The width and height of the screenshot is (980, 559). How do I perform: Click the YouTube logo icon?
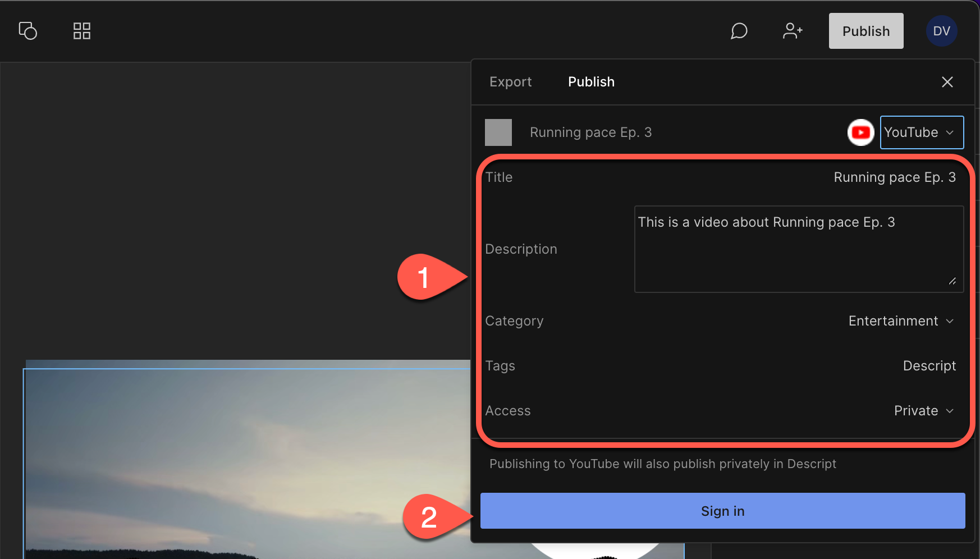(860, 132)
